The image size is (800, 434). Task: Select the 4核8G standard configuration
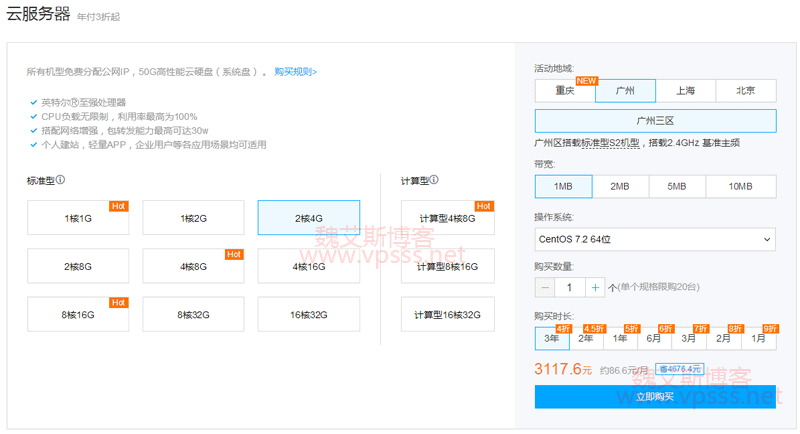coord(193,266)
